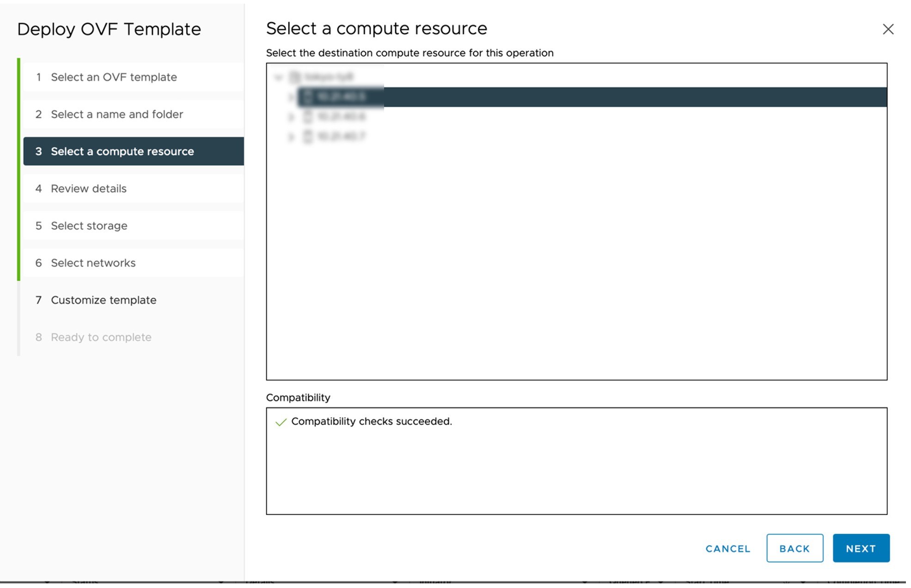This screenshot has width=911, height=588.
Task: Click the BACK button
Action: click(794, 548)
